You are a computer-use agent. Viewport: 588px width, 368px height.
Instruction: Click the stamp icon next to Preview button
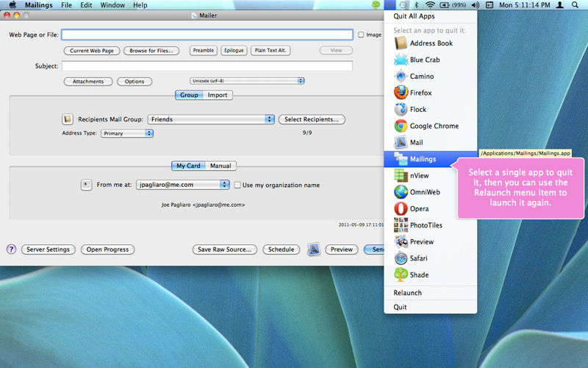tap(314, 250)
